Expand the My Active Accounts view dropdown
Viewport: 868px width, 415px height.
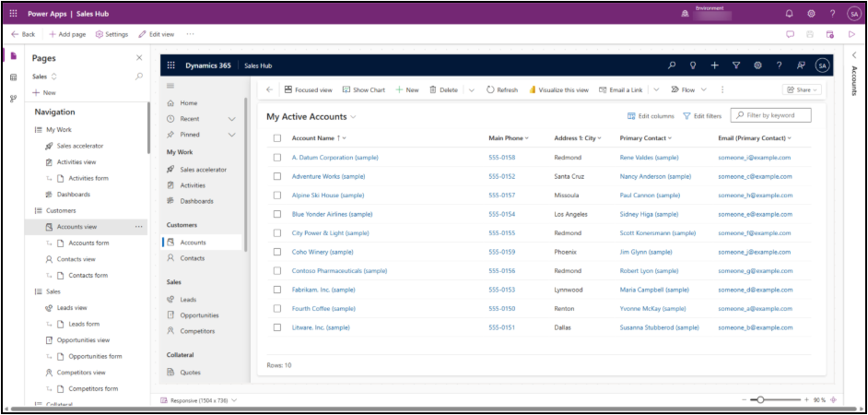tap(353, 117)
